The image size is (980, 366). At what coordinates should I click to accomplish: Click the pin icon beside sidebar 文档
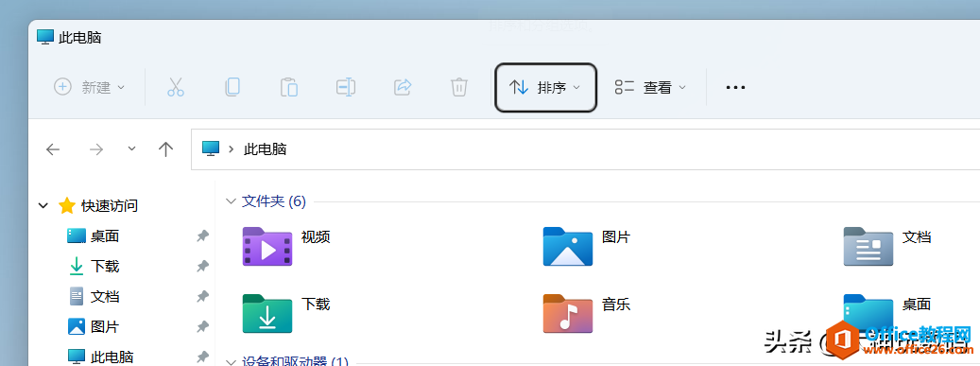[x=202, y=296]
